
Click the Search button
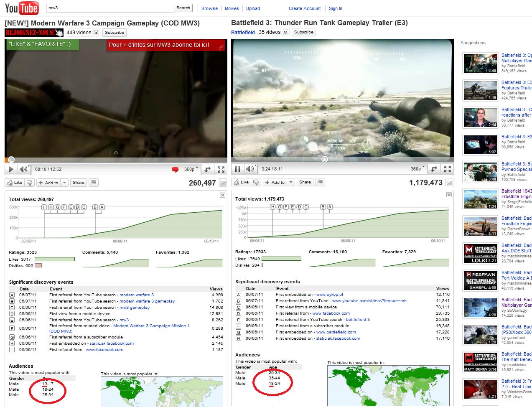[x=183, y=8]
